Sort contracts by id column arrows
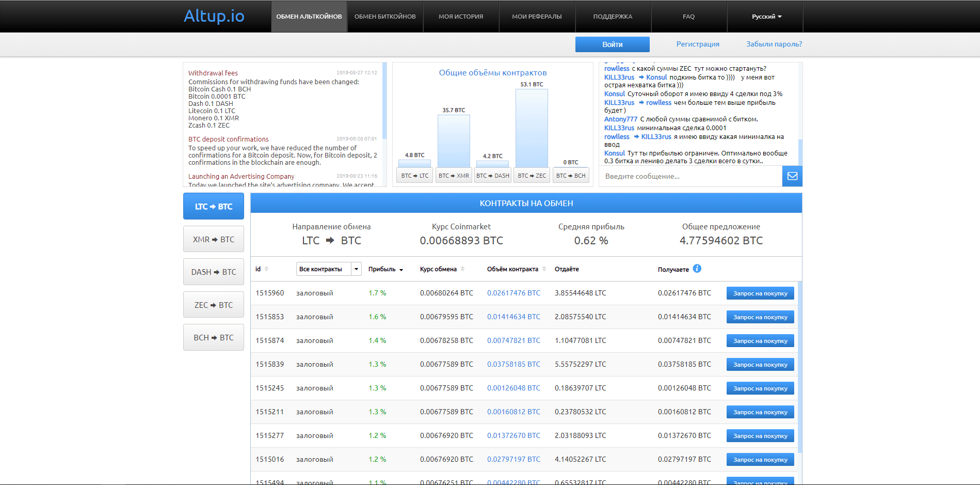 click(265, 268)
